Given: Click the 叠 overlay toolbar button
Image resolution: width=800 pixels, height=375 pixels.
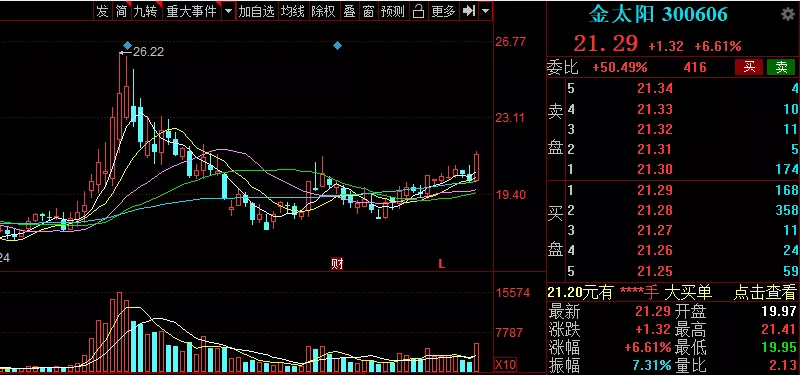Looking at the screenshot, I should pyautogui.click(x=349, y=11).
